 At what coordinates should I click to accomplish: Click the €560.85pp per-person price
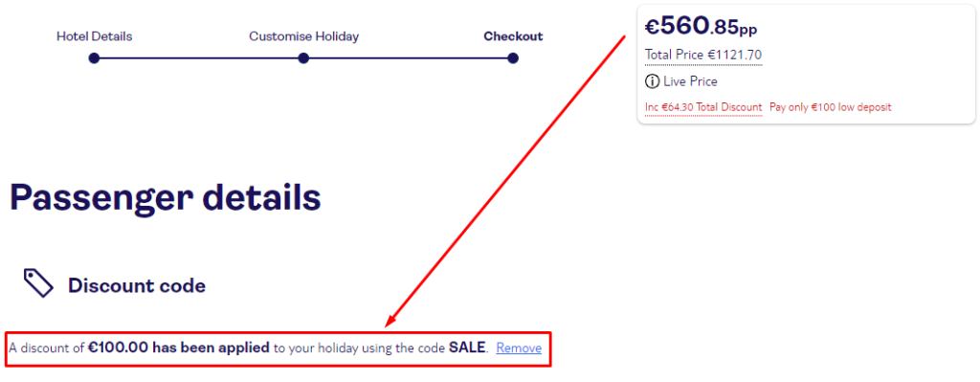(x=702, y=26)
